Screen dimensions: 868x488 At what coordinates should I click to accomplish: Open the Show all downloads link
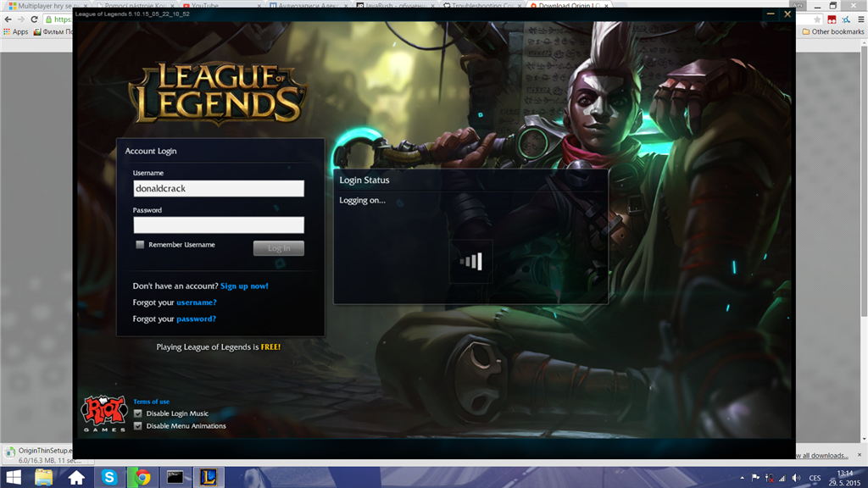click(x=822, y=455)
